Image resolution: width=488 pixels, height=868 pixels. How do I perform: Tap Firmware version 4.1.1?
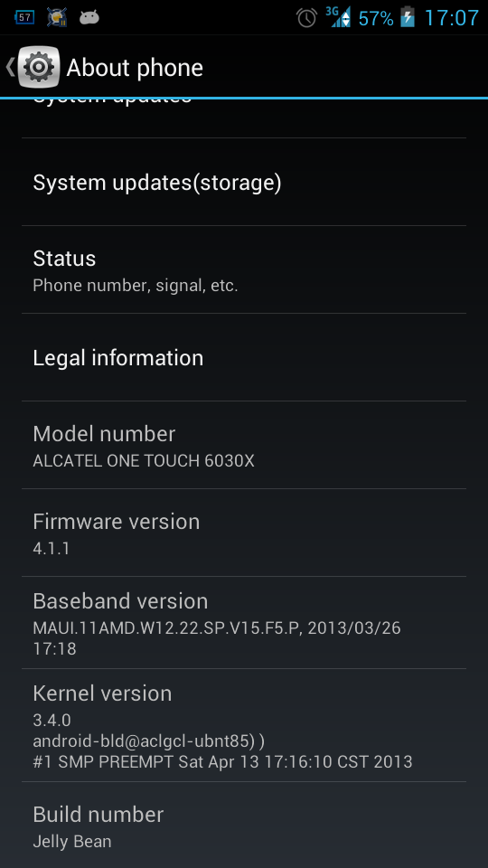244,533
